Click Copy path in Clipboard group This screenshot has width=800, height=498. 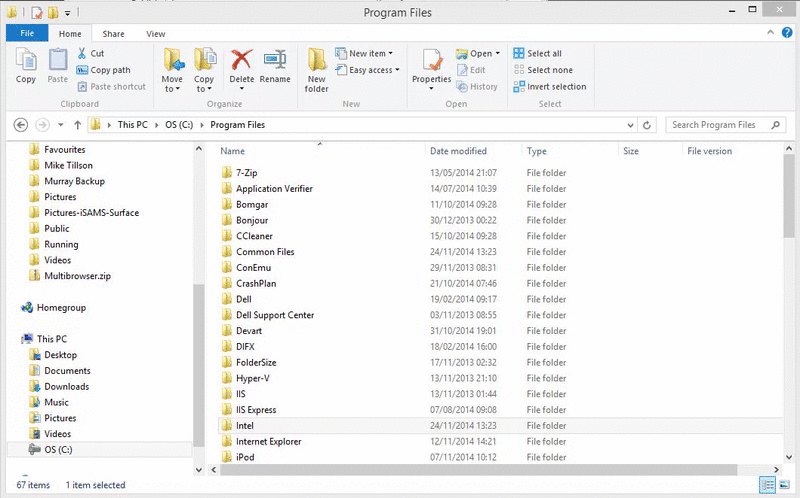click(x=104, y=70)
